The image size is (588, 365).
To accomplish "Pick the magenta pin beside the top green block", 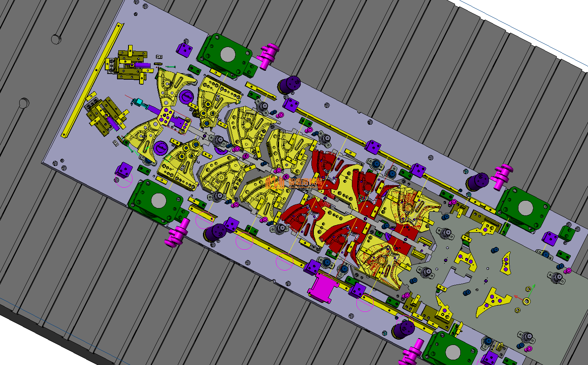I will click(x=267, y=55).
